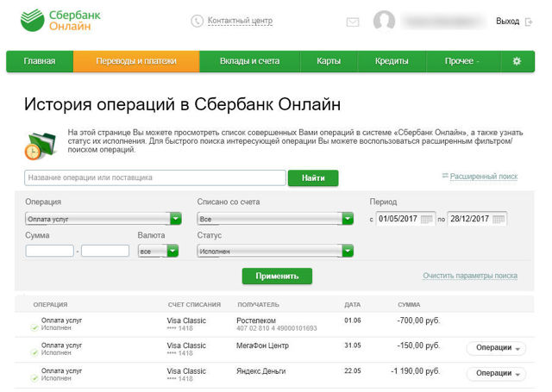Click the ПОЛУЧАТЕЛЬ column header
The height and width of the screenshot is (392, 552).
pyautogui.click(x=259, y=305)
